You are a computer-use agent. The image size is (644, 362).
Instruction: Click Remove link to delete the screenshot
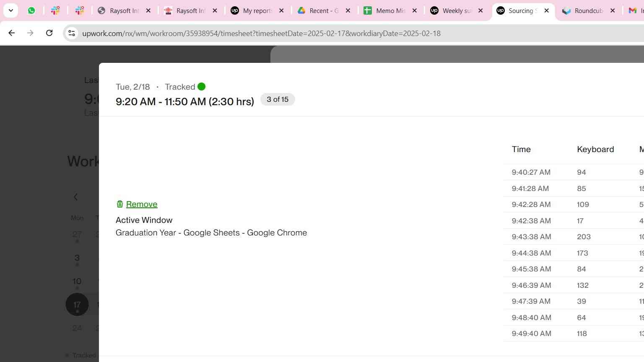[x=142, y=204]
